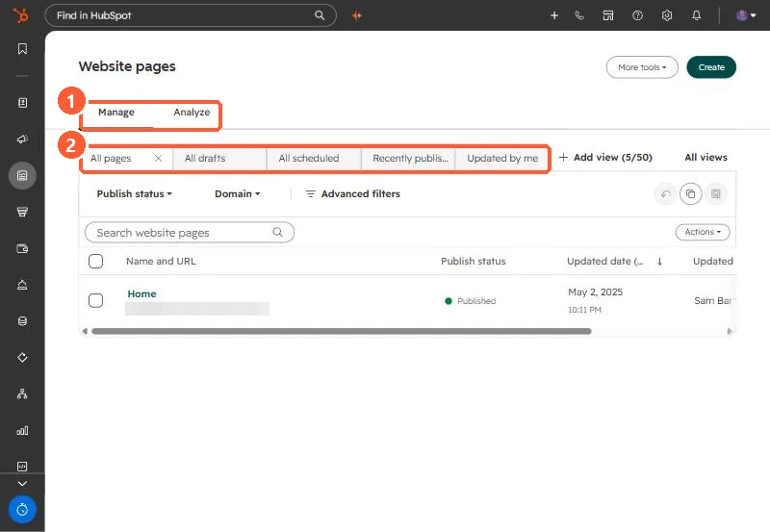Close the All pages view tab
770x532 pixels.
[x=158, y=158]
